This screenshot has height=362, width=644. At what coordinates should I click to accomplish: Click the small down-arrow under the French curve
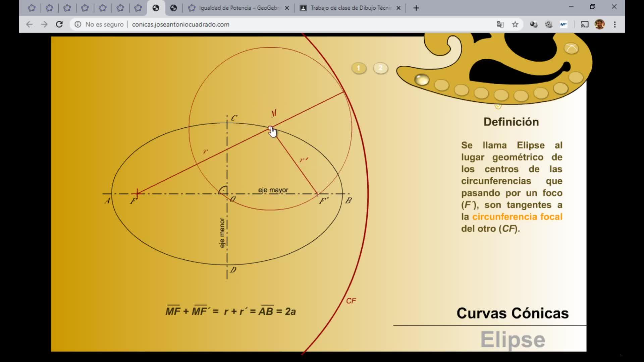click(498, 107)
